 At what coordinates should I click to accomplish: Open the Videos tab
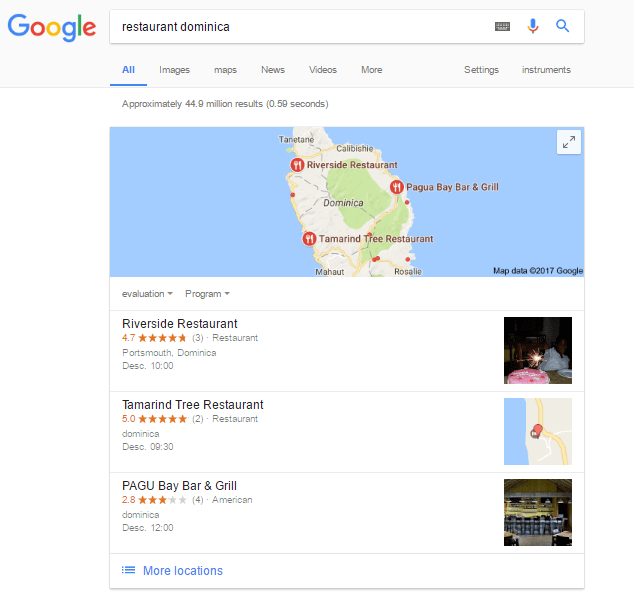[x=323, y=70]
